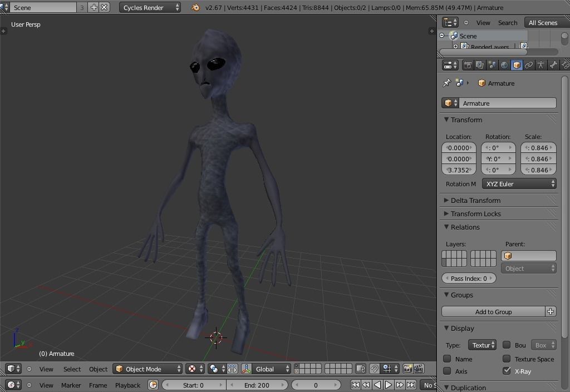Open the Scene properties tab
Screen dimensions: 570x392
[x=492, y=65]
